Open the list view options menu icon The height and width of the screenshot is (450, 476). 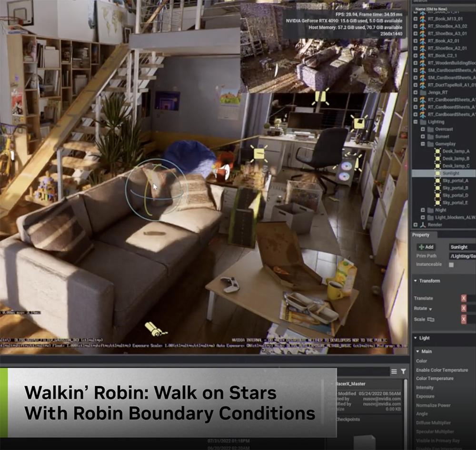[394, 372]
